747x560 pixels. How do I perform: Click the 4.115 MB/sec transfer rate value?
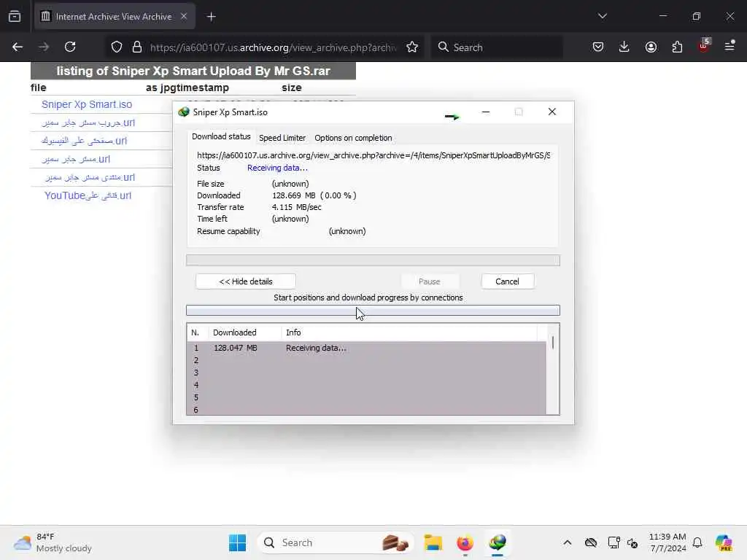[297, 207]
